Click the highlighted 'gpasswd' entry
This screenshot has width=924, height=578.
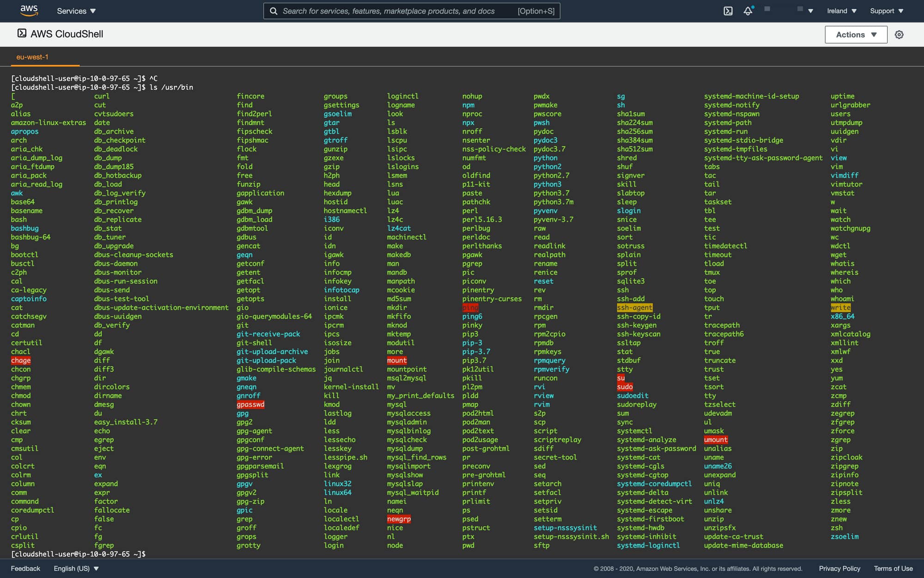(x=250, y=404)
